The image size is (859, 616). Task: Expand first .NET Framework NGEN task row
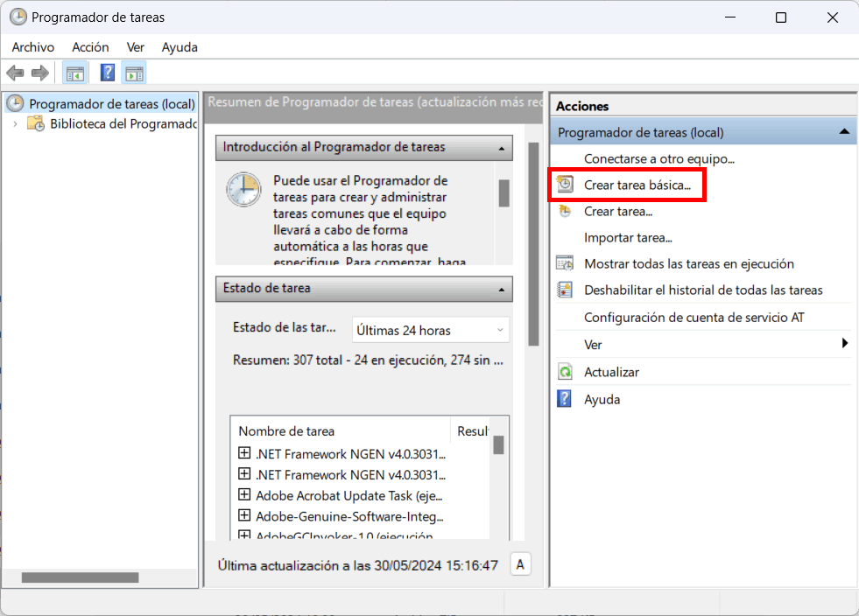pyautogui.click(x=244, y=453)
